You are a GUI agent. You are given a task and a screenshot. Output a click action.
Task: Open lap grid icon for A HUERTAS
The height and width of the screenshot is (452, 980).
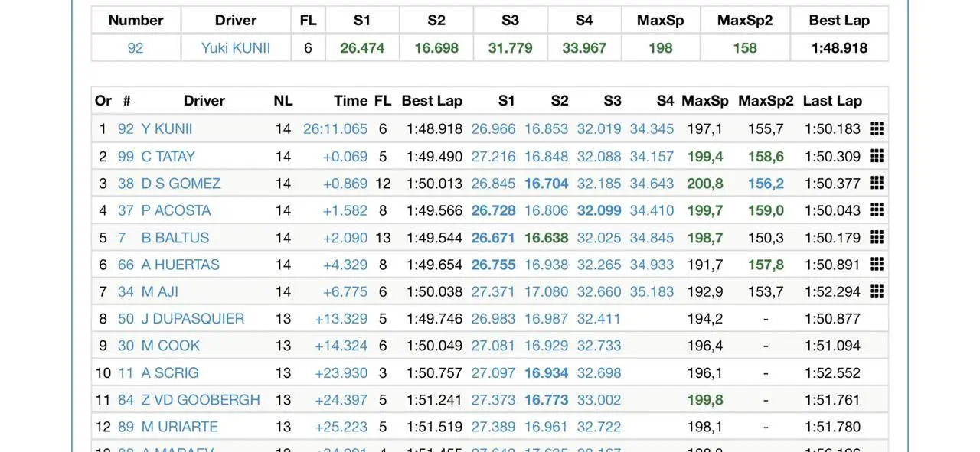[x=877, y=264]
